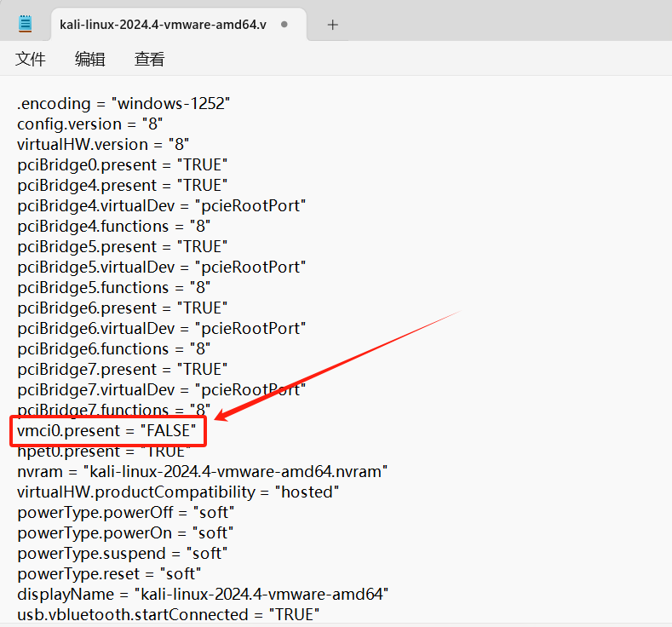Select the kali-linux-2024.4-vmware-amd64.v tab
Viewport: 672px width, 627px height.
[x=179, y=25]
